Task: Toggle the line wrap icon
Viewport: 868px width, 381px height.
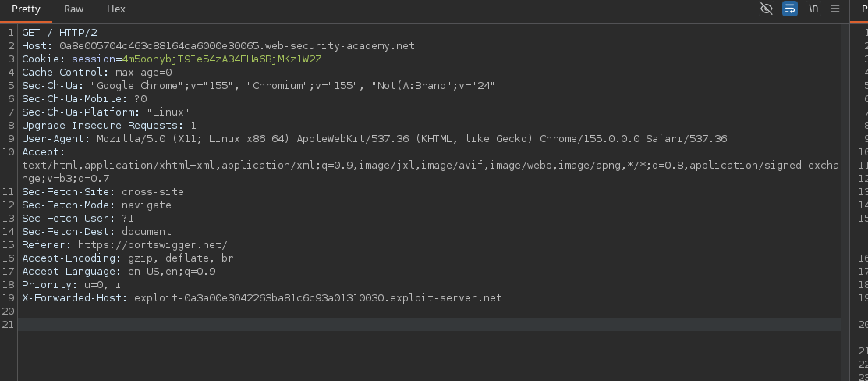Action: click(x=790, y=9)
